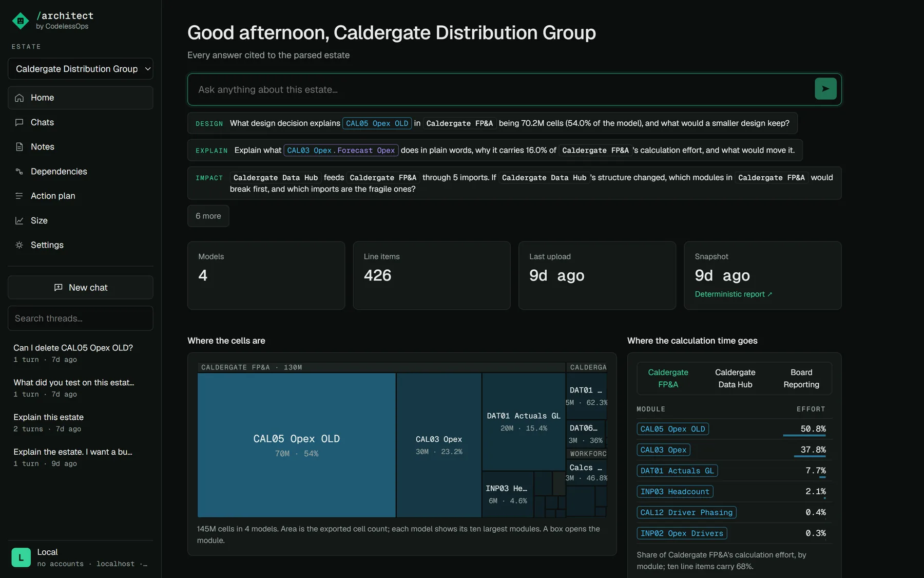Image resolution: width=924 pixels, height=578 pixels.
Task: Open the CAL05 Opex OLD treemap box
Action: (297, 445)
